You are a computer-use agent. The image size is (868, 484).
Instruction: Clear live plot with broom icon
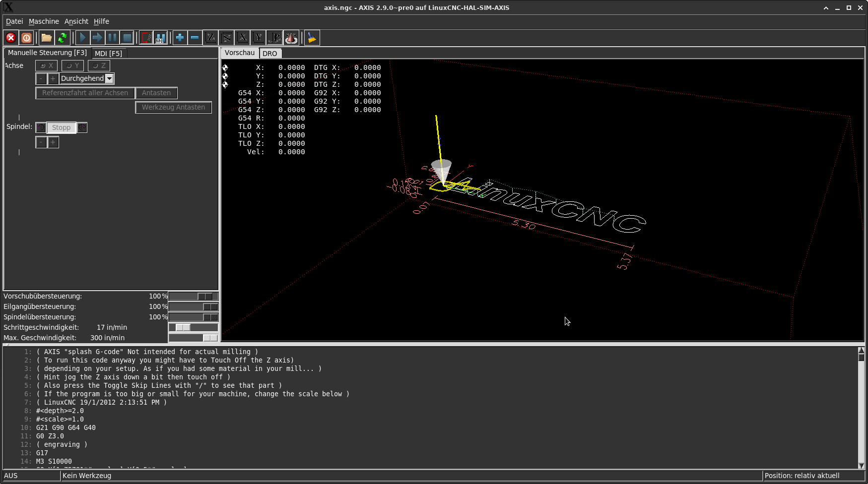click(312, 38)
